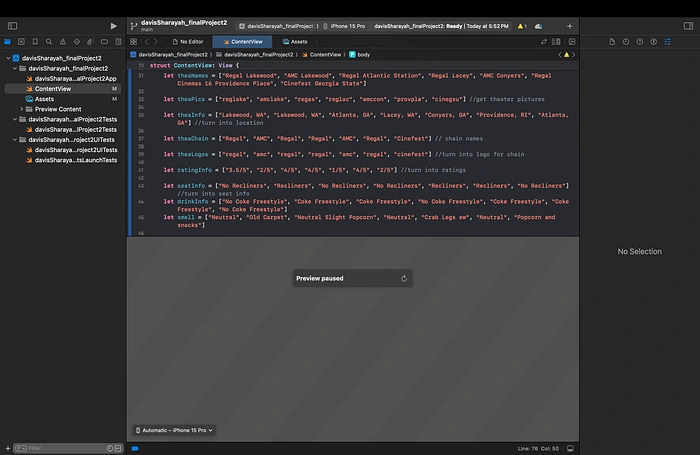This screenshot has width=700, height=455.
Task: Go forward in editor history
Action: click(156, 42)
